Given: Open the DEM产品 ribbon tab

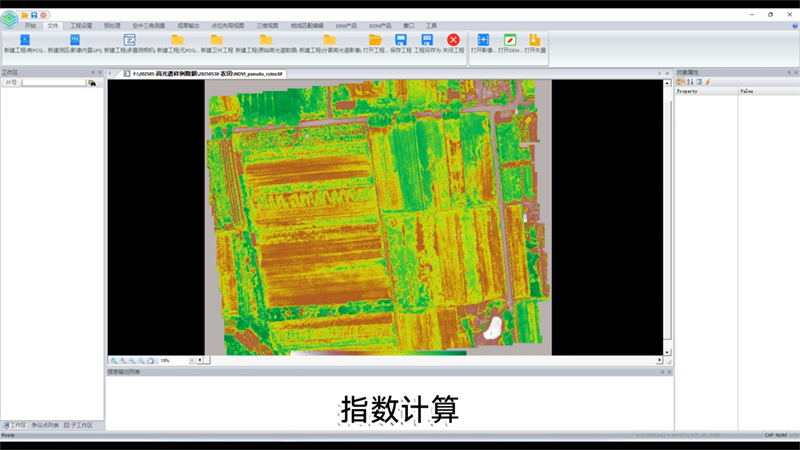Looking at the screenshot, I should 346,26.
